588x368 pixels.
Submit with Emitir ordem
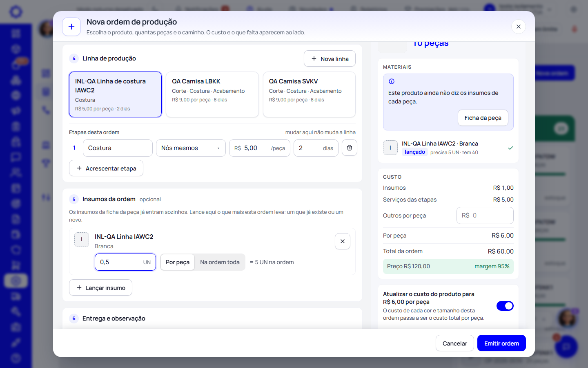click(501, 343)
